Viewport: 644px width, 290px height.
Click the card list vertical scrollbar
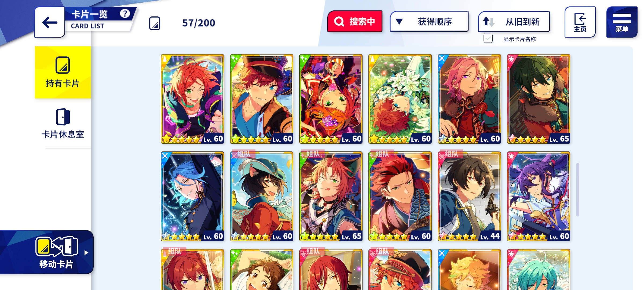tap(578, 189)
